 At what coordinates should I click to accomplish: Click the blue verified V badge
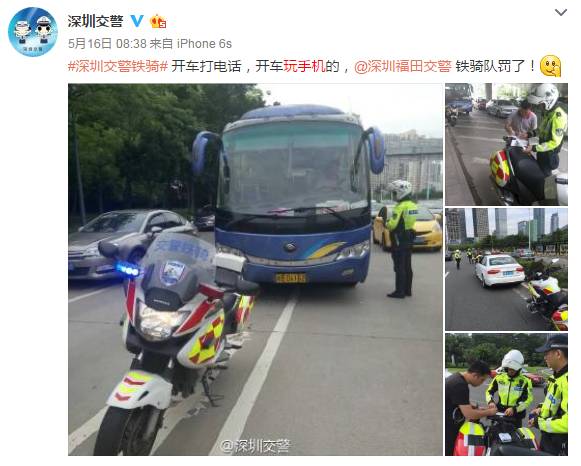pyautogui.click(x=137, y=21)
